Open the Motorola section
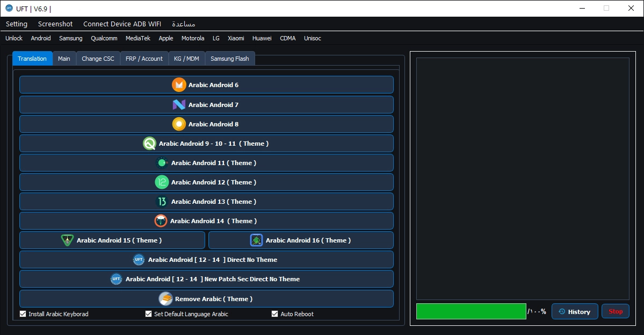644x335 pixels. point(193,38)
